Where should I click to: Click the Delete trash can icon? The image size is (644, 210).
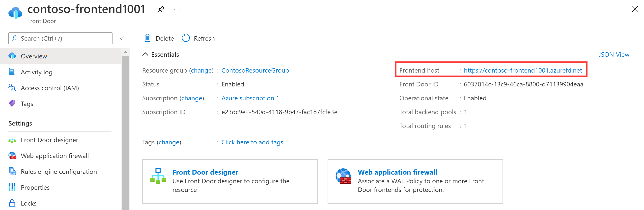click(147, 38)
